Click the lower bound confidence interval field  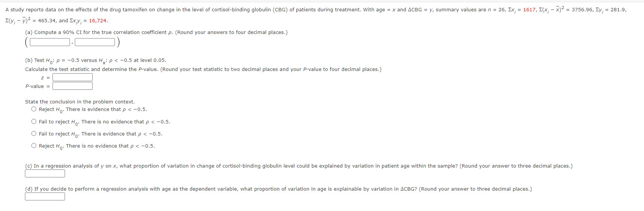pyautogui.click(x=50, y=42)
